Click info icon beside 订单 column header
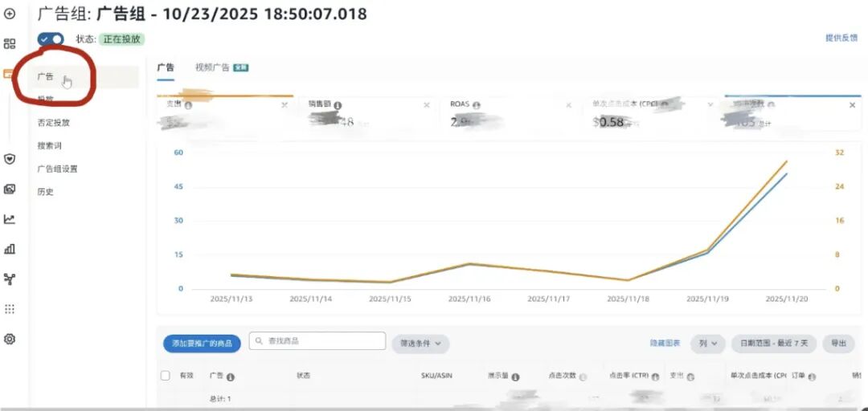868x411 pixels. click(x=812, y=376)
